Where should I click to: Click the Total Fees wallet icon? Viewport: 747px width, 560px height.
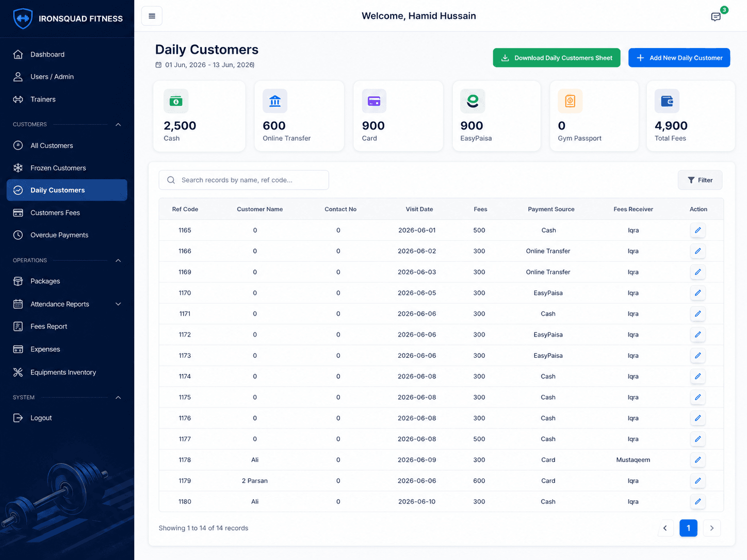[x=667, y=101]
